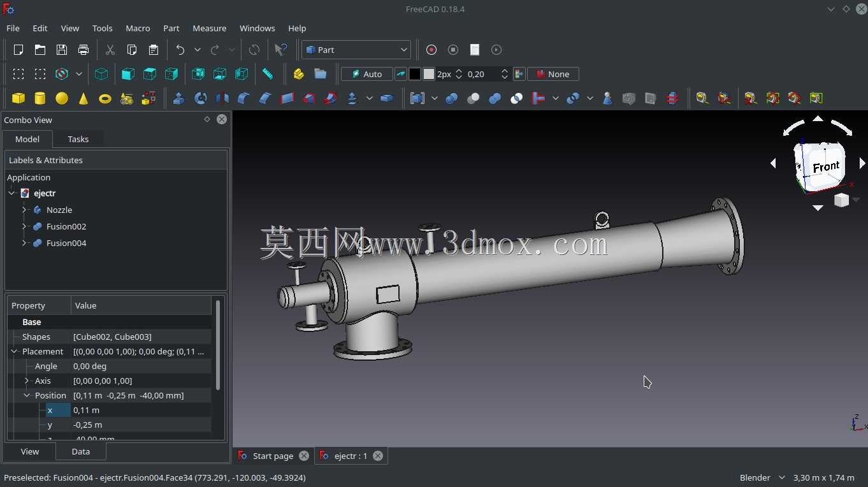Open the Split objects dropdown arrow
The width and height of the screenshot is (868, 487).
[x=590, y=98]
